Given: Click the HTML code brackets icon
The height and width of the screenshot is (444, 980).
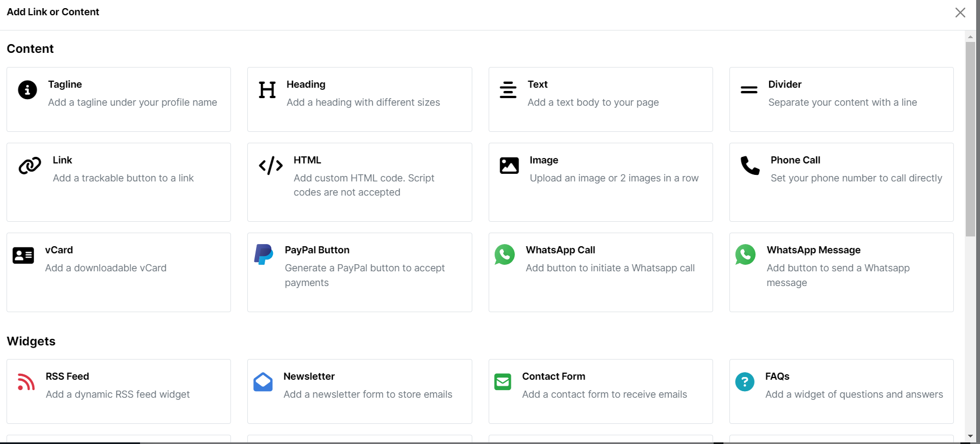Looking at the screenshot, I should 271,165.
